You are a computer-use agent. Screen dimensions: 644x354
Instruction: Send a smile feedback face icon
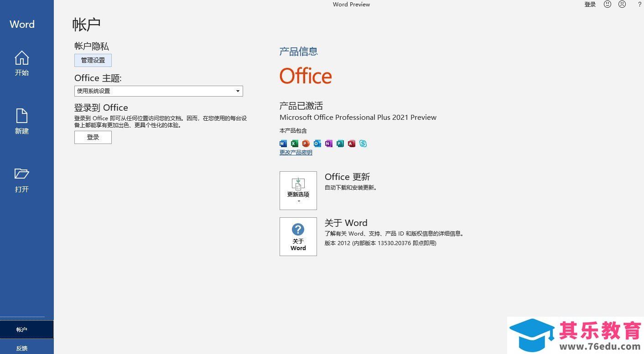608,4
